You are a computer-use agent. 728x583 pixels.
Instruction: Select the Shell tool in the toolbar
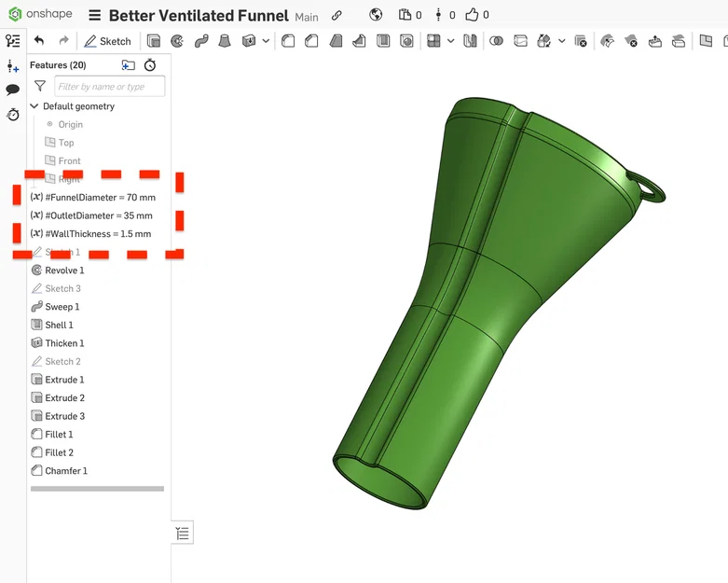(x=383, y=41)
